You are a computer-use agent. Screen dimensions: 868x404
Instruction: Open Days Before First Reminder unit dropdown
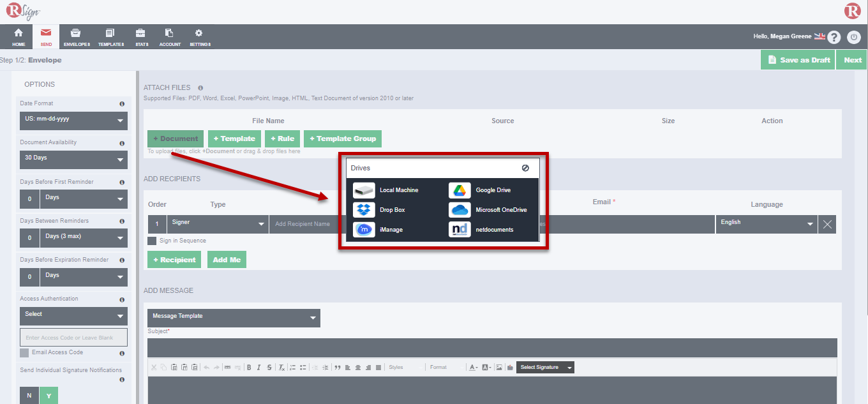[x=84, y=199]
